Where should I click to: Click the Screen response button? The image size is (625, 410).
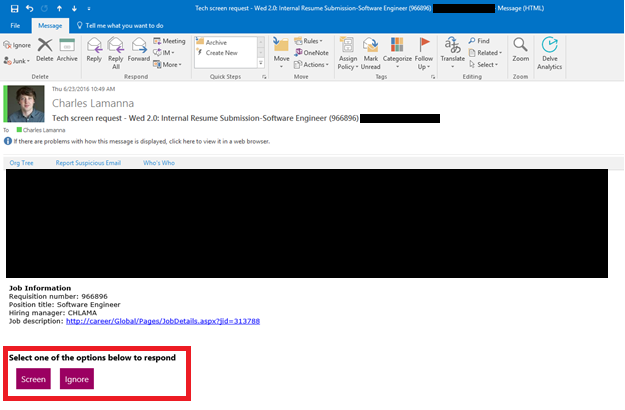pos(33,379)
